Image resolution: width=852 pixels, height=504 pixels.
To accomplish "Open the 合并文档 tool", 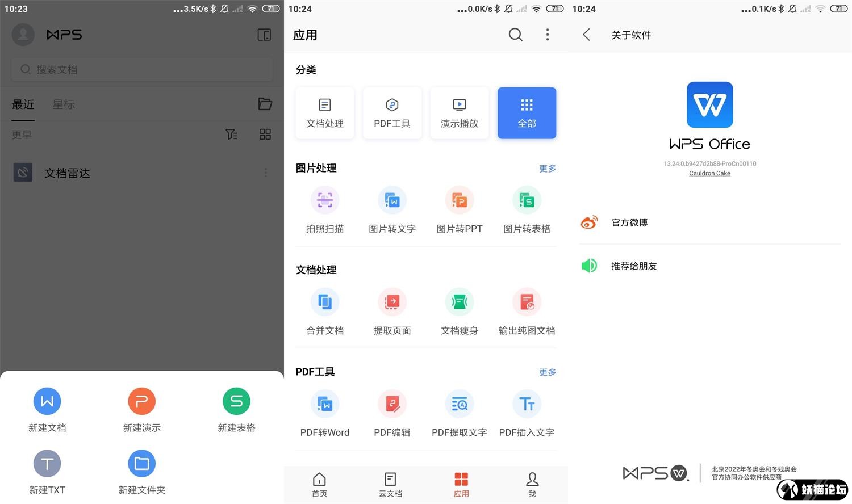I will tap(325, 312).
